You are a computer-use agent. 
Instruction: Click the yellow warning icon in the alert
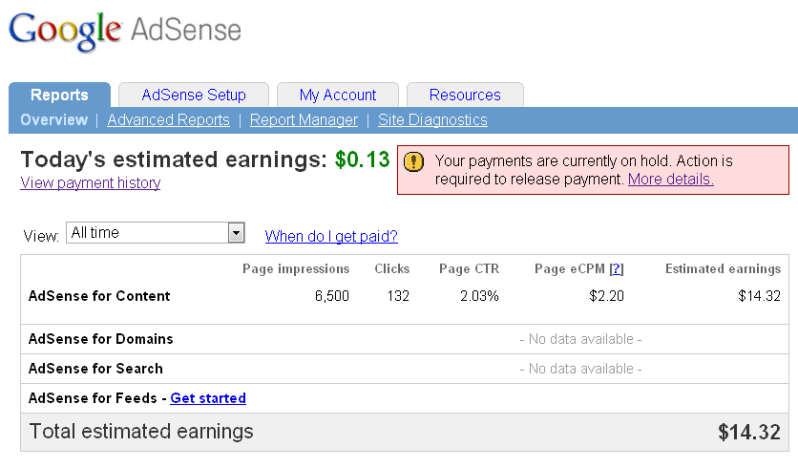pyautogui.click(x=414, y=162)
